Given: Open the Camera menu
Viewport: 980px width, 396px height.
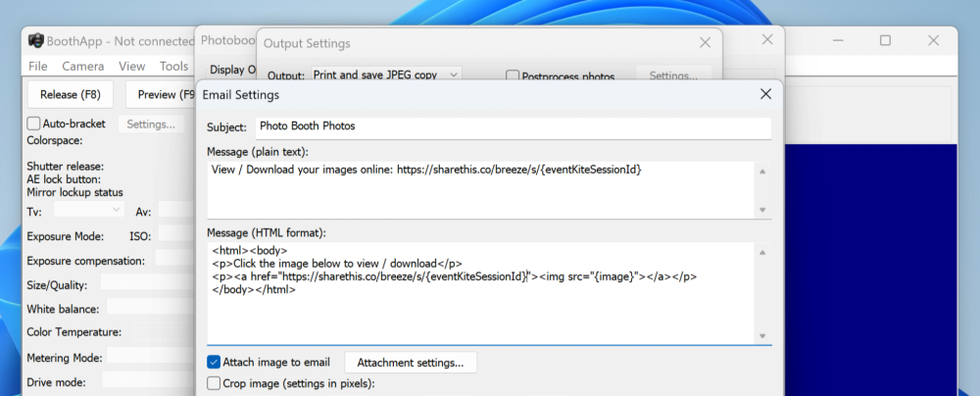Looking at the screenshot, I should (83, 67).
